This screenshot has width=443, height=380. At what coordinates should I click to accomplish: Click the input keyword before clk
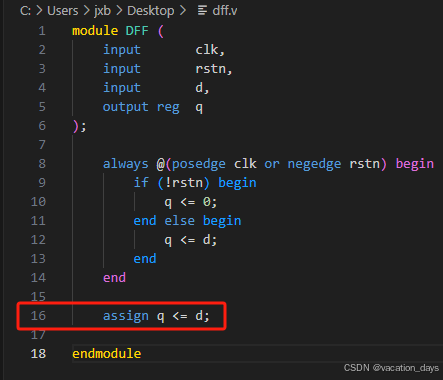122,50
